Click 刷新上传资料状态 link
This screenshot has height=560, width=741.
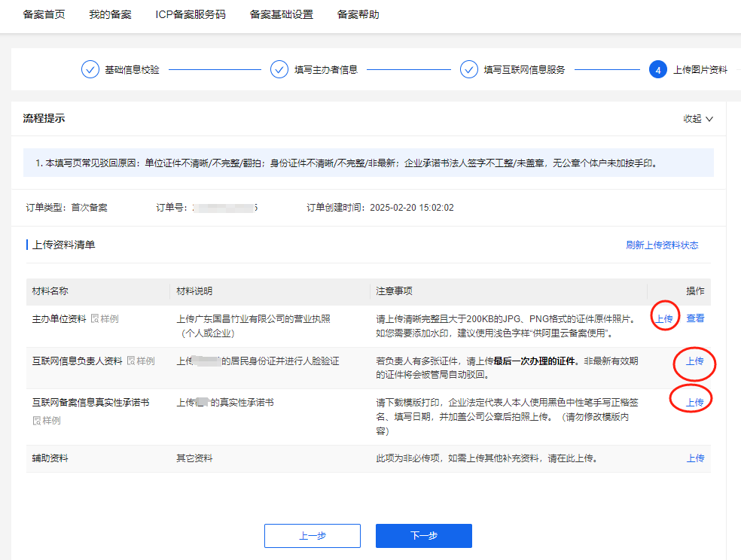pyautogui.click(x=662, y=245)
